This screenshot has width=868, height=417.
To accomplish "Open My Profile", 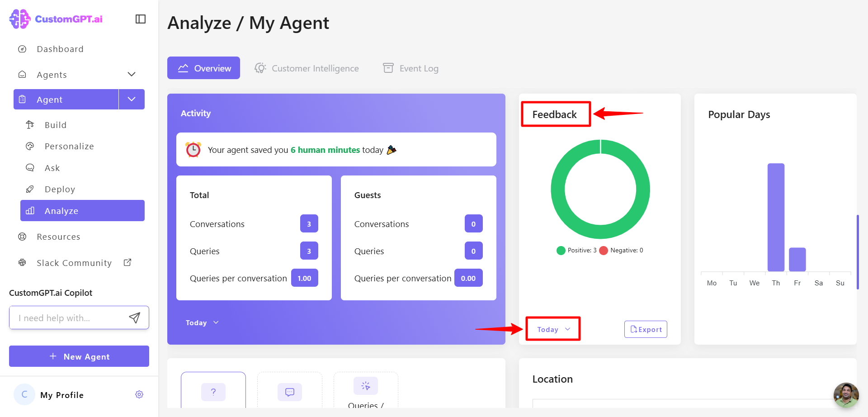I will pos(62,395).
